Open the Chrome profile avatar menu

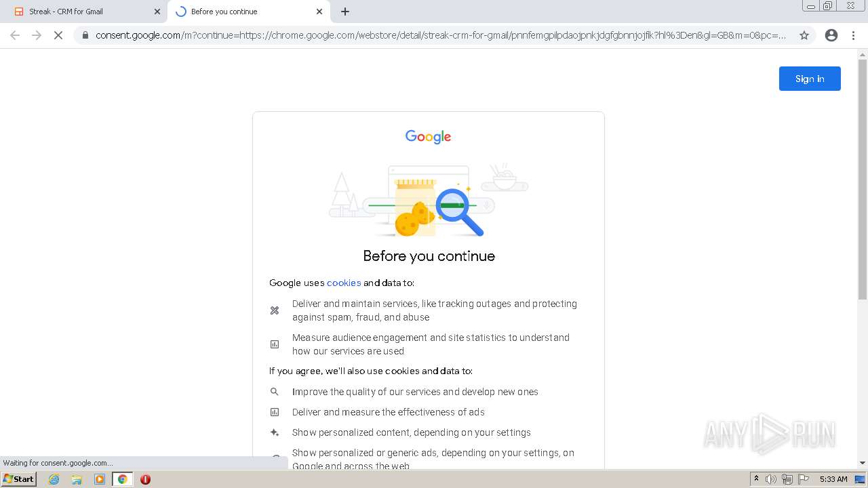[x=831, y=35]
